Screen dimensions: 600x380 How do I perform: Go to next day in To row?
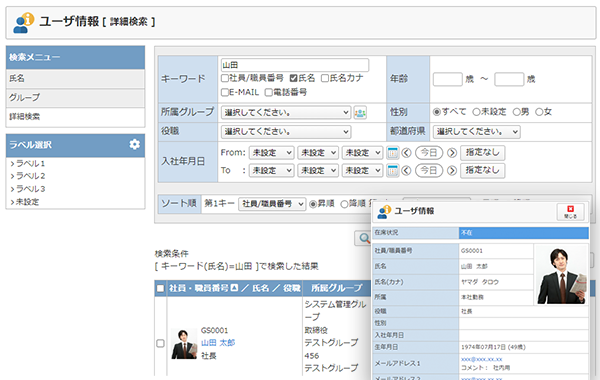click(452, 170)
